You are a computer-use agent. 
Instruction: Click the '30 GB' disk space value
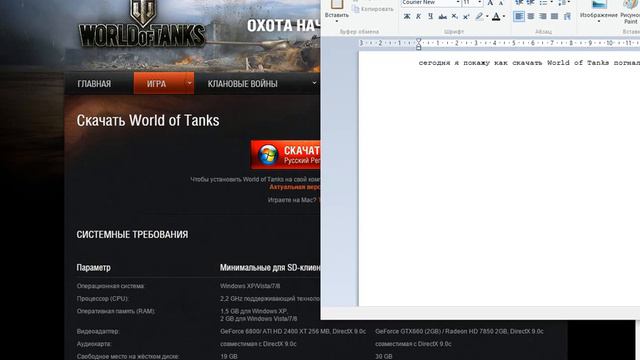(x=384, y=357)
